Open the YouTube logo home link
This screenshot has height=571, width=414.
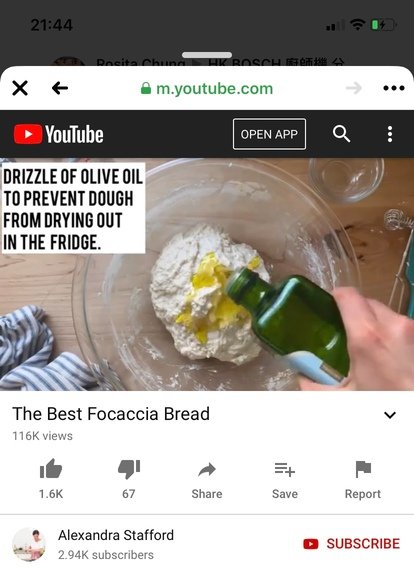pos(59,134)
